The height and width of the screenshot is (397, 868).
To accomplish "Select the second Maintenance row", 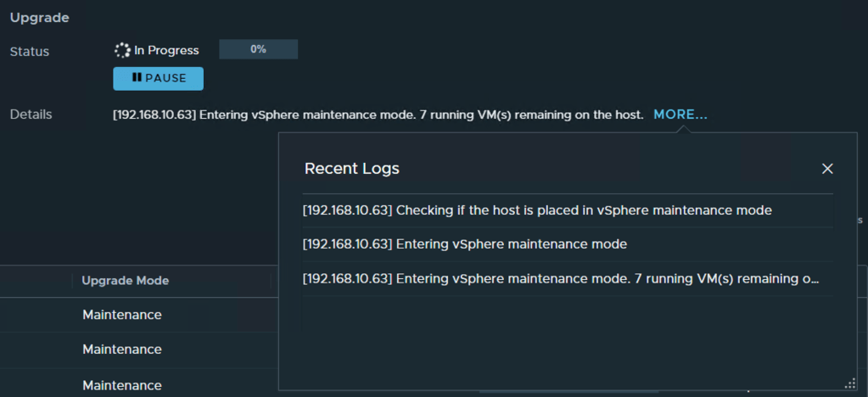I will coord(122,349).
